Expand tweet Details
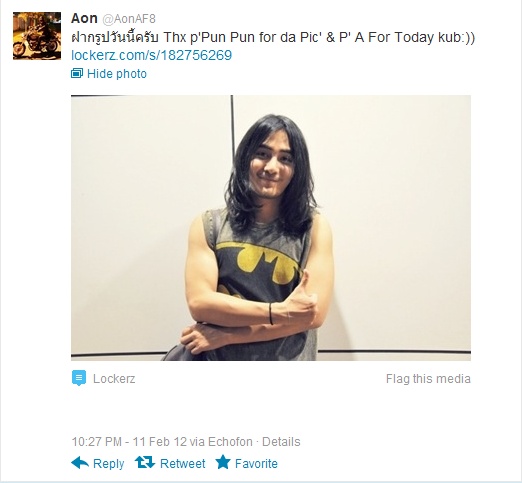This screenshot has width=522, height=483. (x=281, y=442)
